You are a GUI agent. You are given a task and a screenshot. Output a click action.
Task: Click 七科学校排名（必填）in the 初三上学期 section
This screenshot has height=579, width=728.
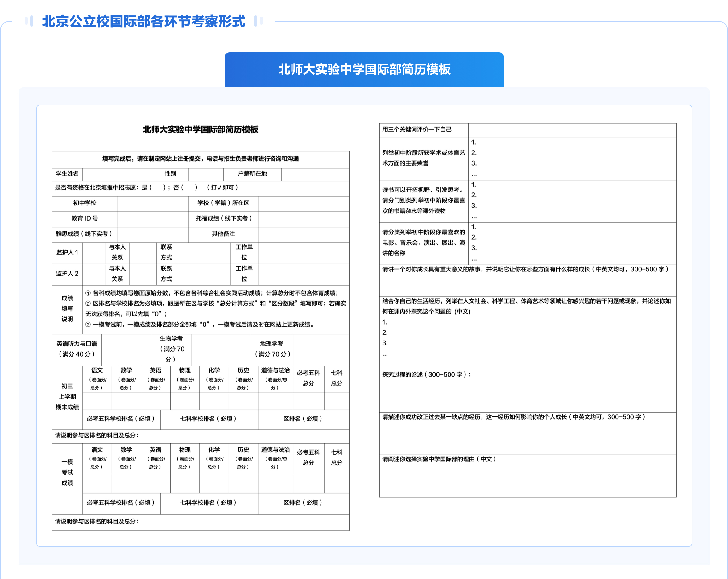(x=209, y=419)
